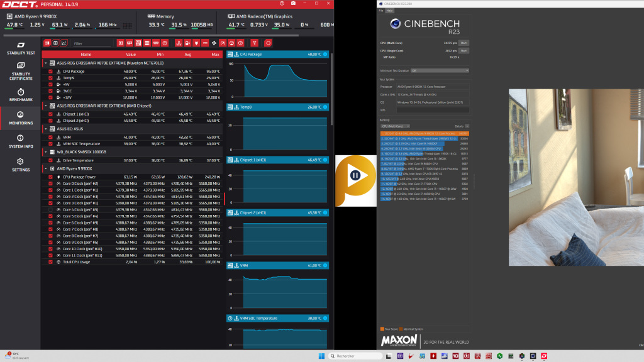Image resolution: width=644 pixels, height=362 pixels.
Task: Click the funnel filter icon in toolbar
Action: pyautogui.click(x=255, y=43)
